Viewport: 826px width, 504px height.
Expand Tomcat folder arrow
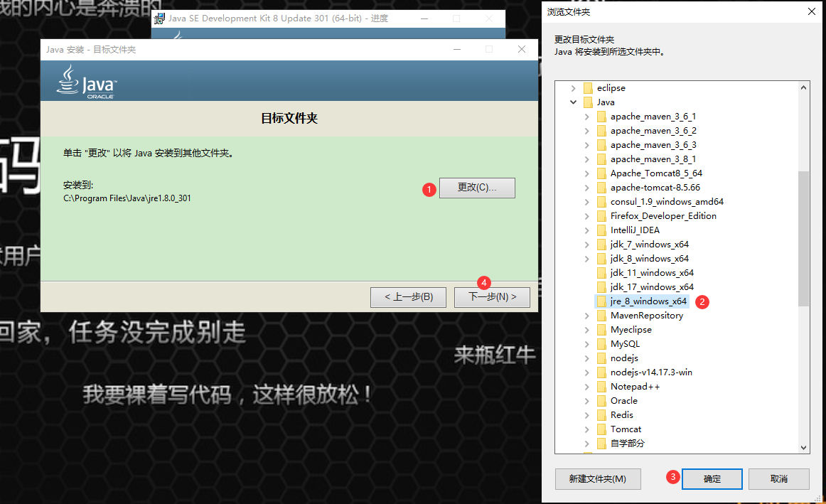(587, 429)
